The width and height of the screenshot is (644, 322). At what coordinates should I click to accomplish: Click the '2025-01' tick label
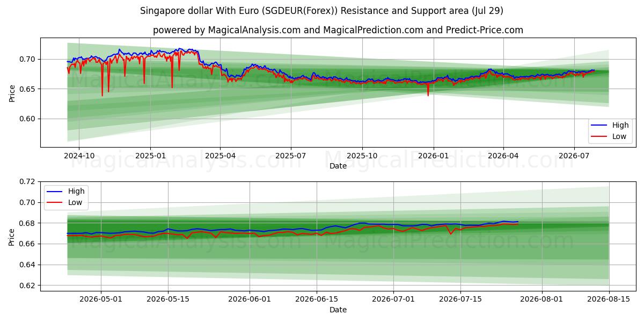[150, 156]
